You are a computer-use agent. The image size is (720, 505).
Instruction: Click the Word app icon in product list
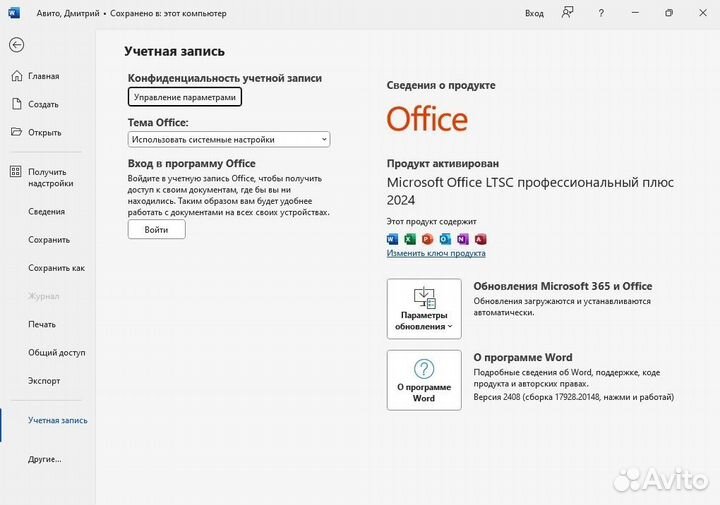click(x=392, y=239)
